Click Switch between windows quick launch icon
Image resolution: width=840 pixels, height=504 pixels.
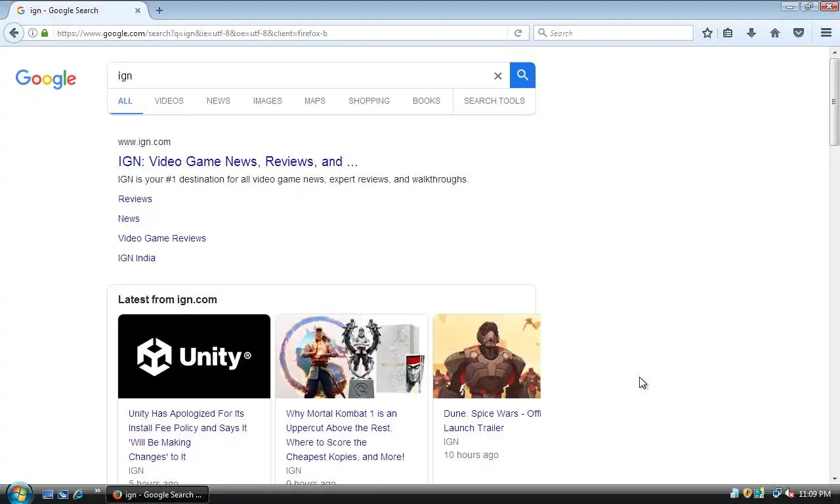click(x=63, y=494)
